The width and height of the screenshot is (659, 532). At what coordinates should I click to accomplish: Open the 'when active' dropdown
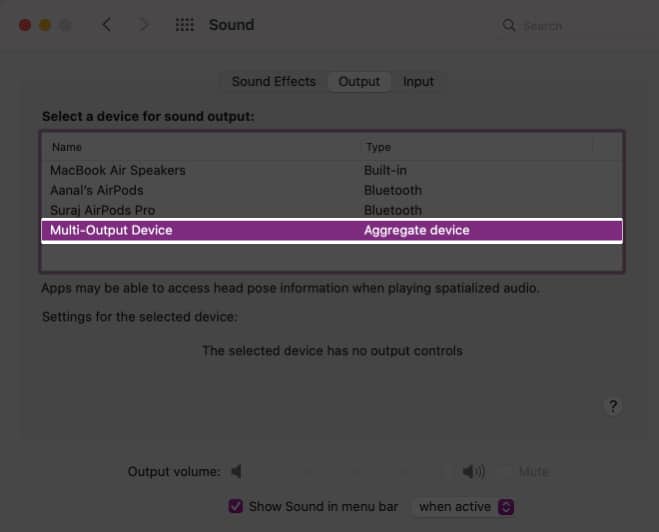click(464, 507)
